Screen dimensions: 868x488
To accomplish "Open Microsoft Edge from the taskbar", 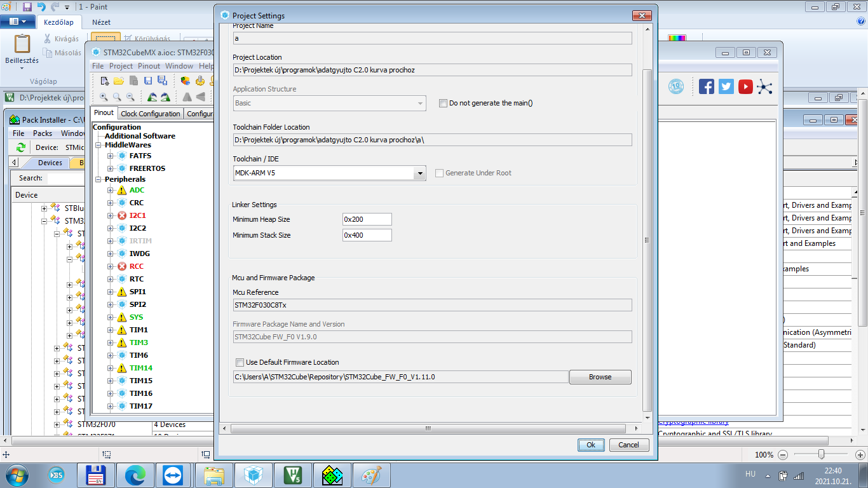I will click(x=135, y=475).
